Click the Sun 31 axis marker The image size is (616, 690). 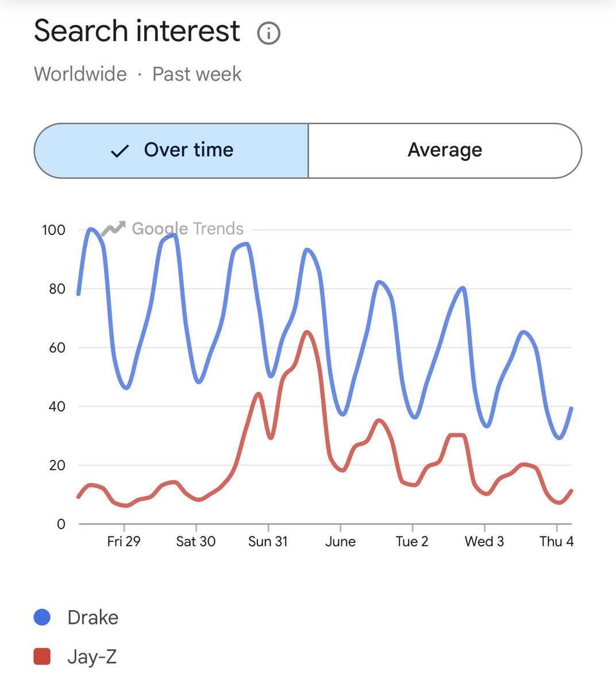point(268,542)
